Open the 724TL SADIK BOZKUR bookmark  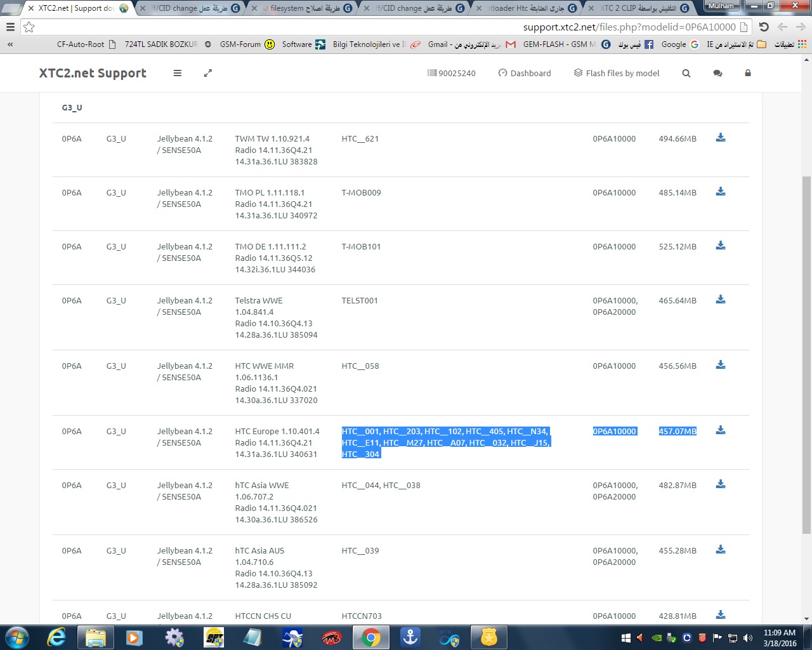(x=167, y=44)
